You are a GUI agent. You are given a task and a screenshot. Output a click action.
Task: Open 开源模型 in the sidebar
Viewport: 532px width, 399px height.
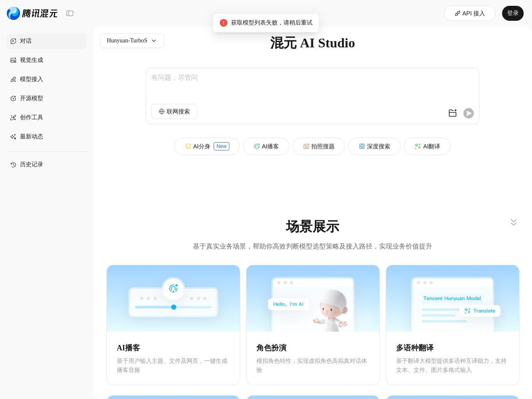(32, 98)
